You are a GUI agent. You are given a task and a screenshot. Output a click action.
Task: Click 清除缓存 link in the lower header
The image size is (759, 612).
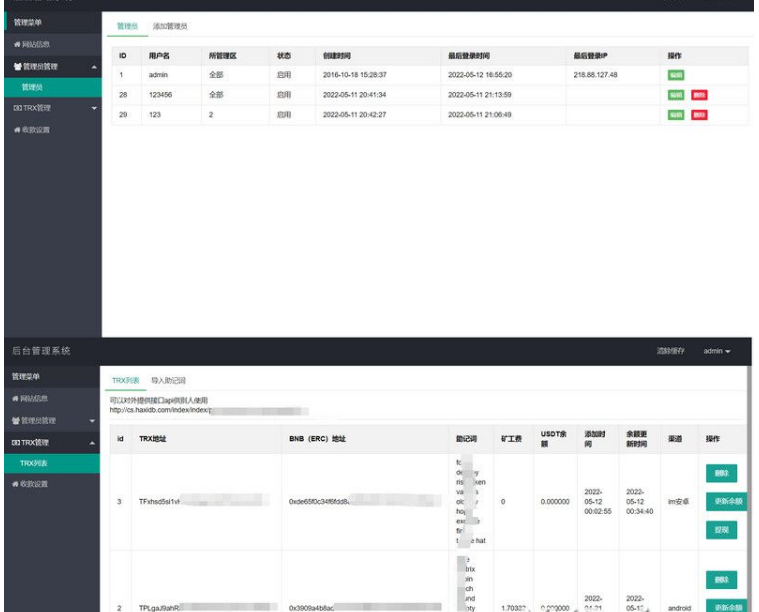coord(670,351)
